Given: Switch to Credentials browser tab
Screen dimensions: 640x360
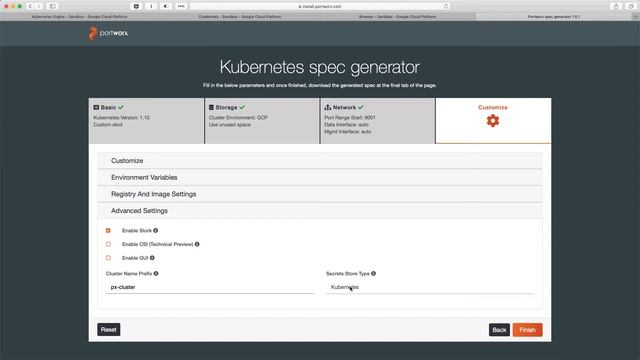Looking at the screenshot, I should pyautogui.click(x=239, y=17).
